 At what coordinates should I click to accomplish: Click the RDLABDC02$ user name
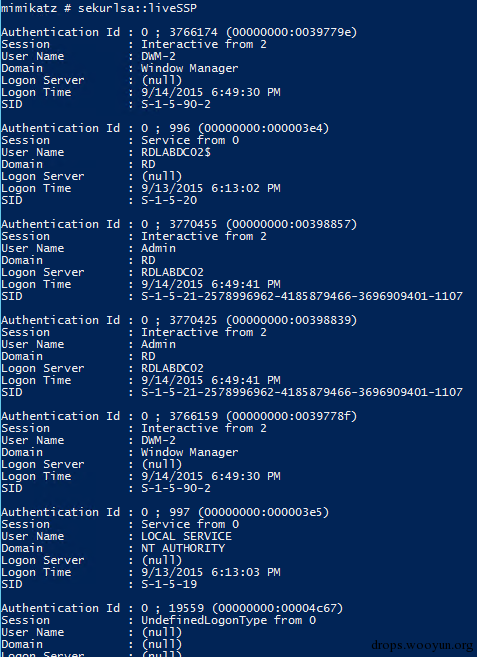click(176, 152)
